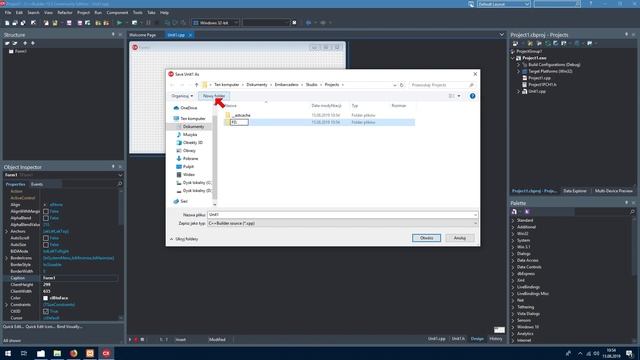Open the Zapisz jako typ dropdown
640x360 pixels.
coord(475,223)
